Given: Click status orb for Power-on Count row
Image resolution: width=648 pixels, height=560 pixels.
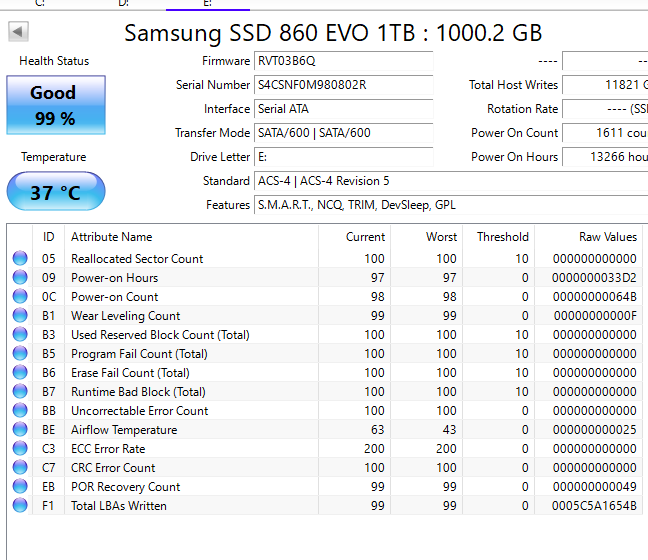Looking at the screenshot, I should [x=20, y=296].
